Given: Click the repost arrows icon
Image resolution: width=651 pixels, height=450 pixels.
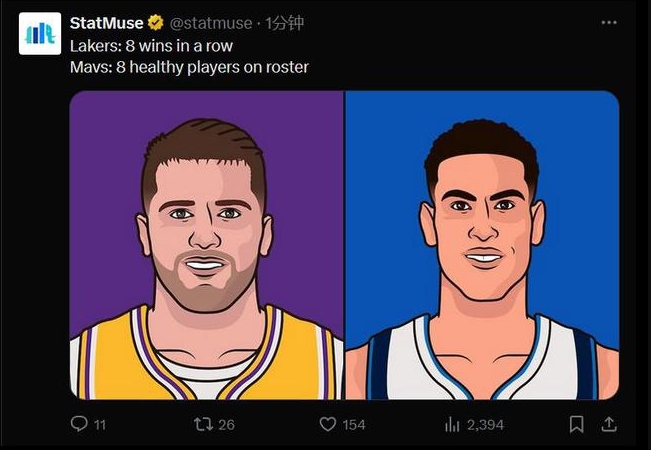Looking at the screenshot, I should pos(201,424).
